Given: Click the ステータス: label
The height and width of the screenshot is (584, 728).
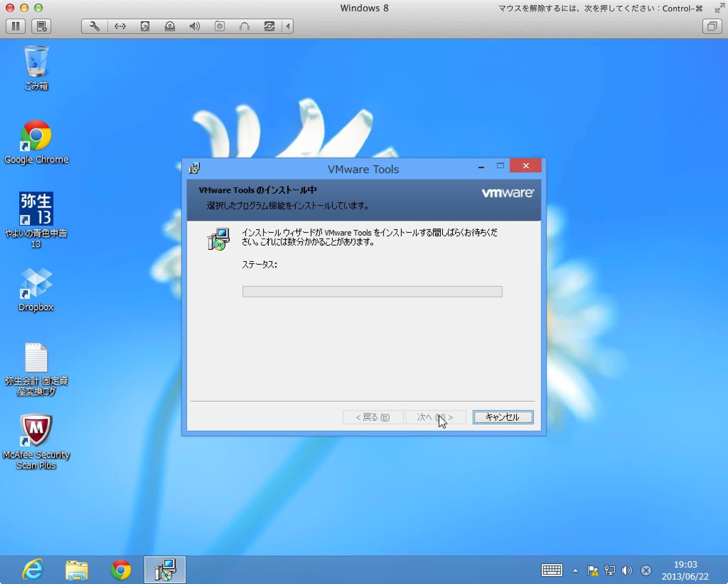Looking at the screenshot, I should click(259, 264).
